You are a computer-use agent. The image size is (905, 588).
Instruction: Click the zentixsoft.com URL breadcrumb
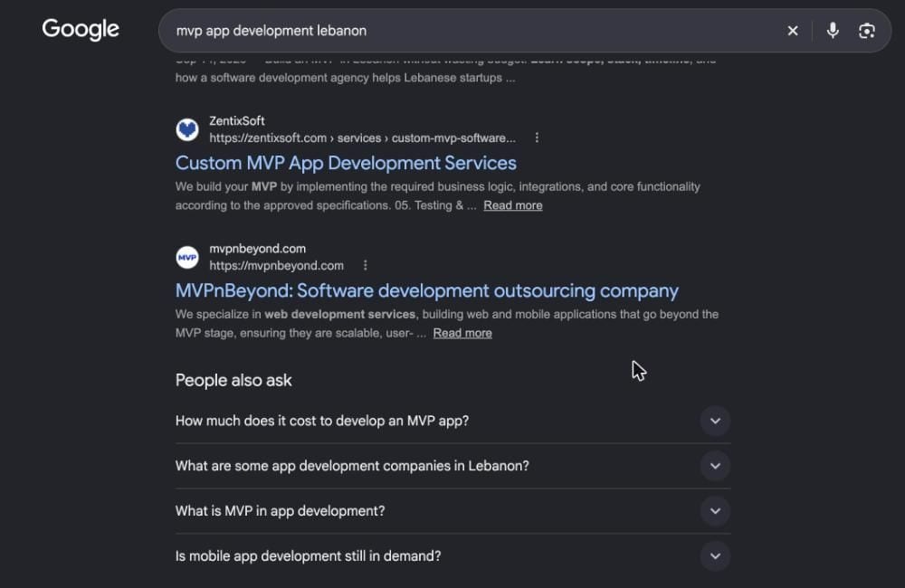tap(363, 138)
